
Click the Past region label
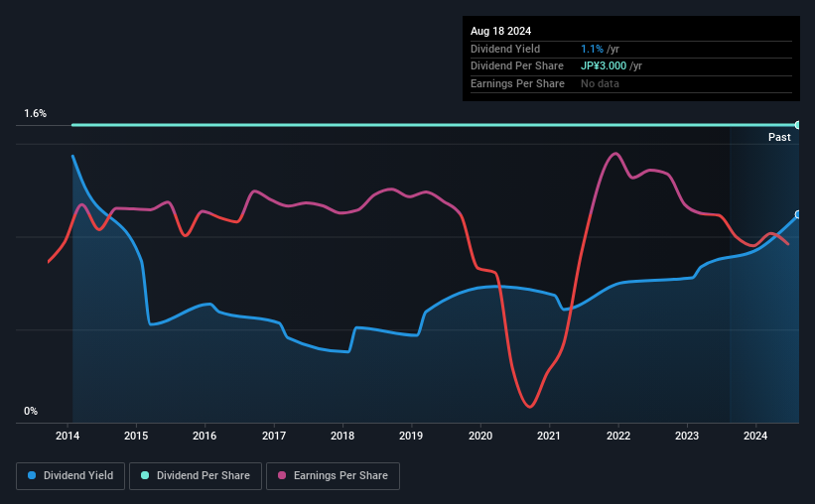click(x=779, y=137)
